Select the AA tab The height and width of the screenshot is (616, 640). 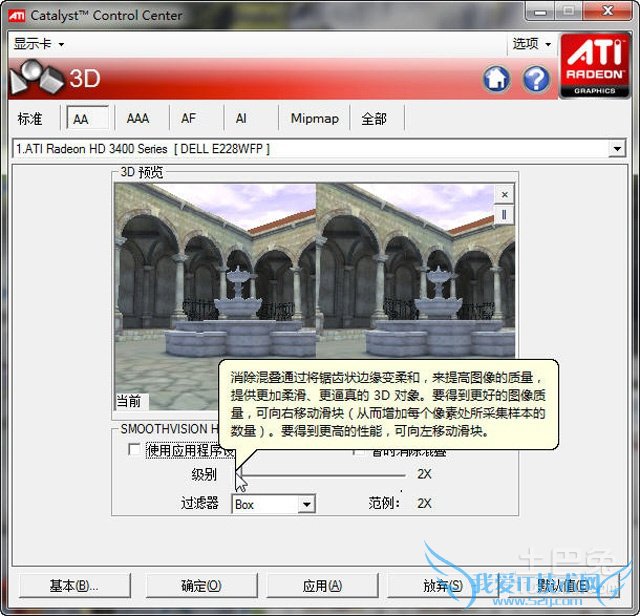(x=87, y=119)
